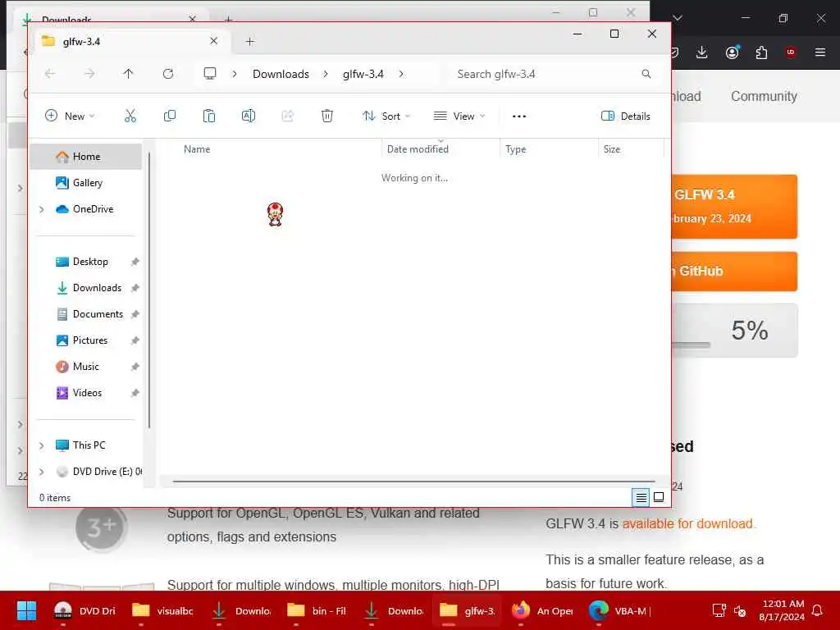Open Firefox extensions puzzle icon
The width and height of the screenshot is (840, 630).
[761, 52]
